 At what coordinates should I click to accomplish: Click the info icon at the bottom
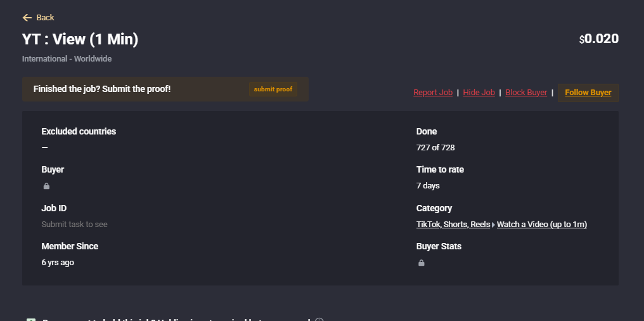point(319,319)
